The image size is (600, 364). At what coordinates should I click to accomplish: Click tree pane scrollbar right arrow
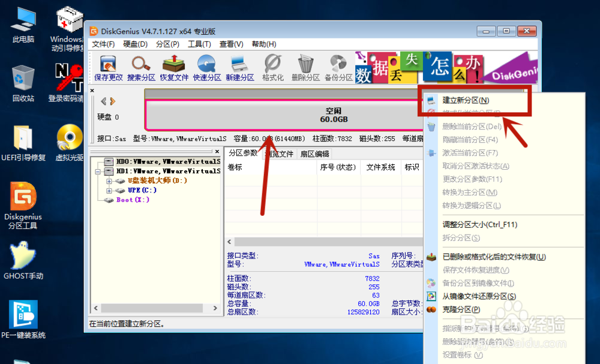tap(215, 308)
